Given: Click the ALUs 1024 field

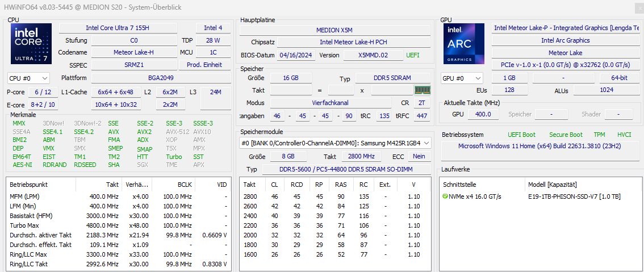Looking at the screenshot, I should 606,90.
